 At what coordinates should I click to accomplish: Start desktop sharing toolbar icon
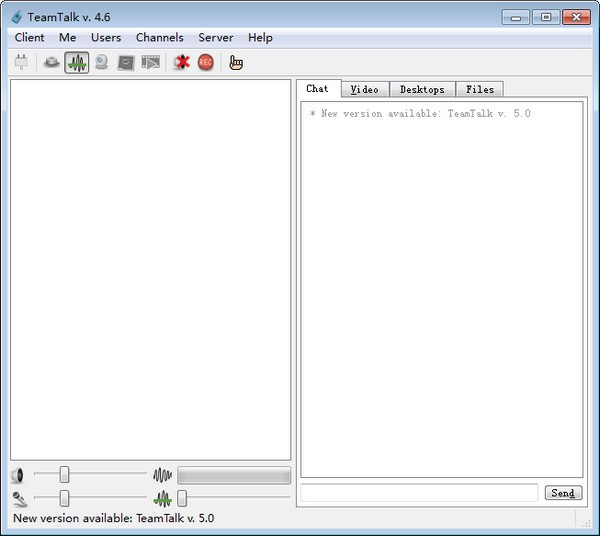point(126,63)
